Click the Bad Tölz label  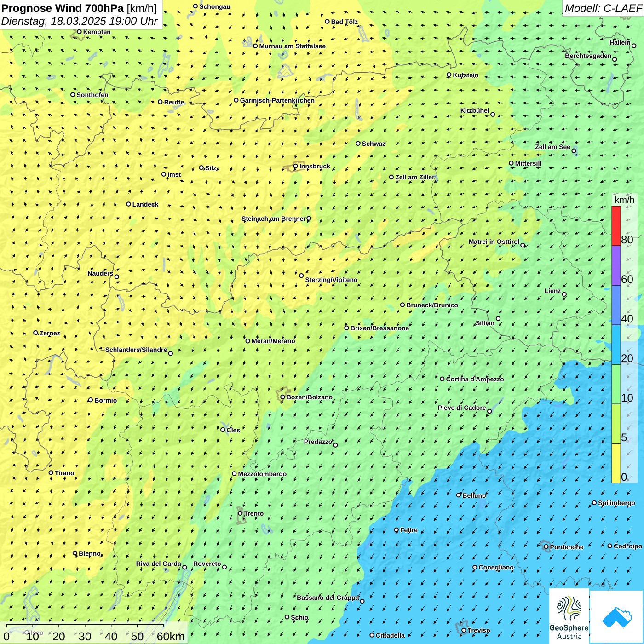[x=345, y=22]
